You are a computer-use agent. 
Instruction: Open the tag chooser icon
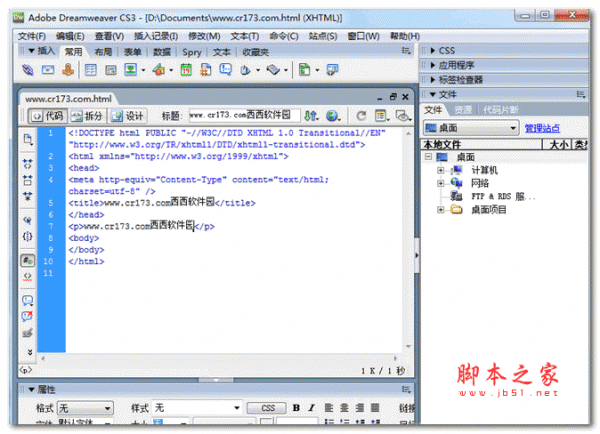coord(332,70)
